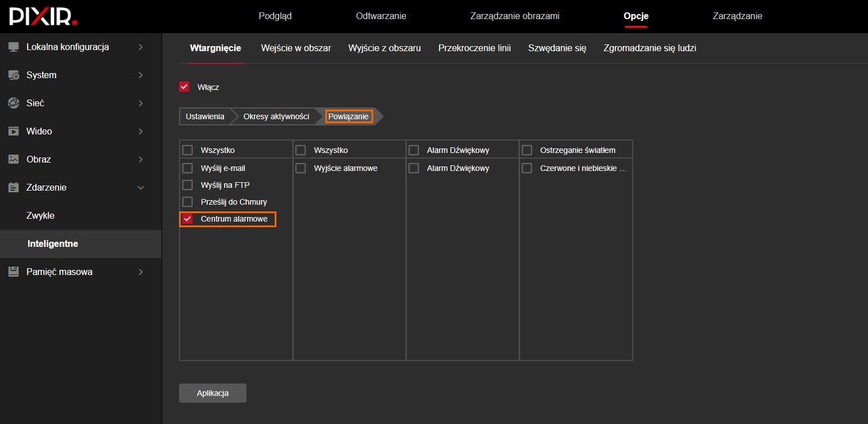Select Zwykłe under Zdarzenie
This screenshot has height=424, width=868.
tap(41, 216)
